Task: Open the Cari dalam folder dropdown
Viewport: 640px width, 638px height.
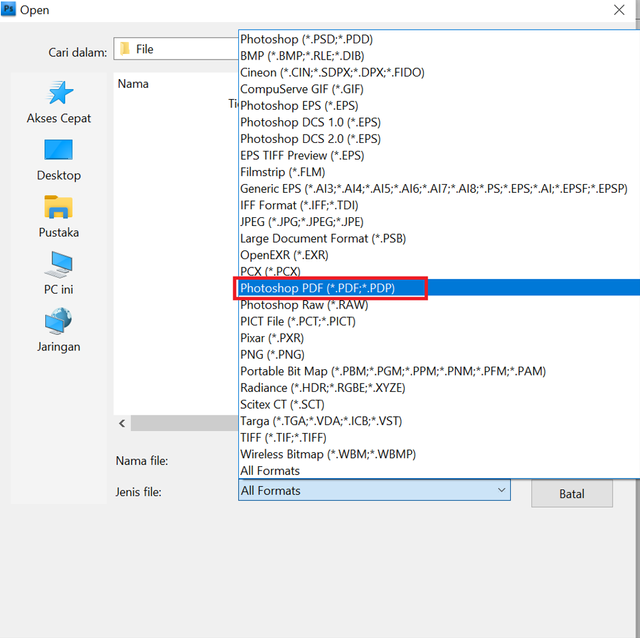Action: (176, 49)
